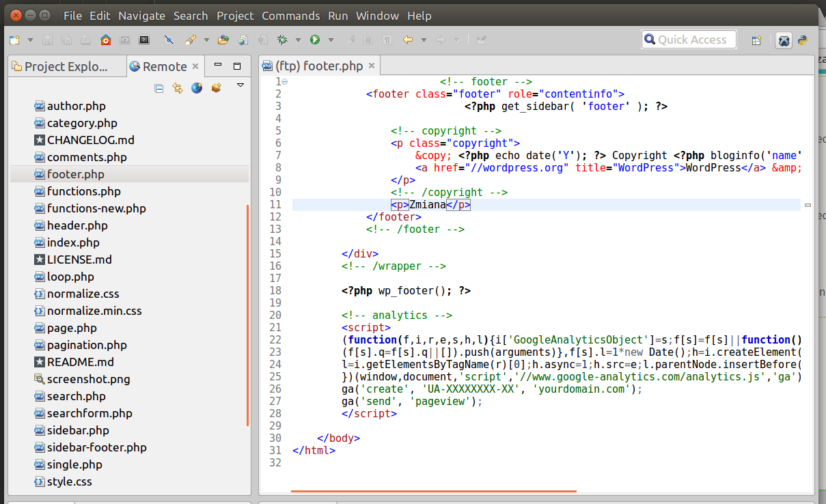Close the footer.php editor tab
The height and width of the screenshot is (504, 826).
[372, 66]
